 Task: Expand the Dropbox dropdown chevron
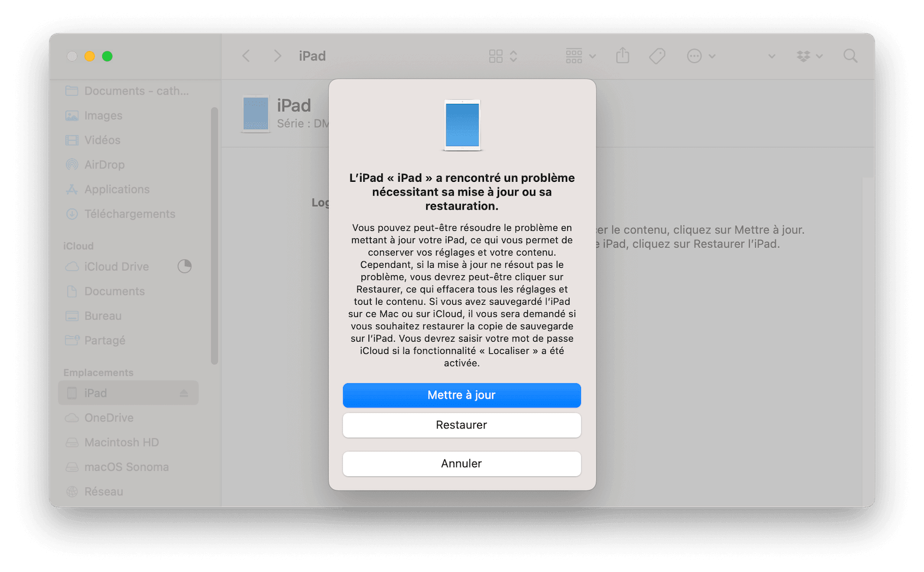pos(819,57)
